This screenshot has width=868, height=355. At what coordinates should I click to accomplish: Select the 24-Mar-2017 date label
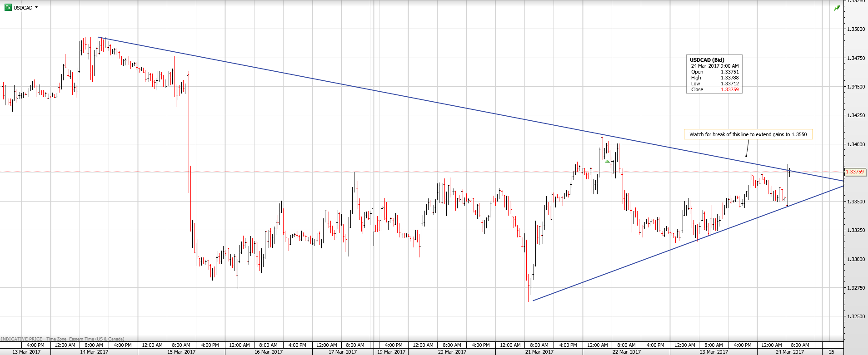[x=789, y=352]
